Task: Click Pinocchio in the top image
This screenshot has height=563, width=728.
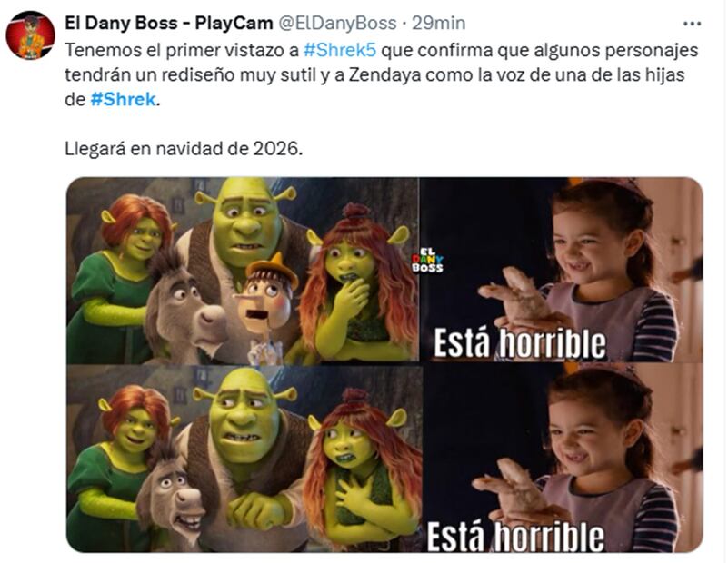Action: tap(267, 309)
